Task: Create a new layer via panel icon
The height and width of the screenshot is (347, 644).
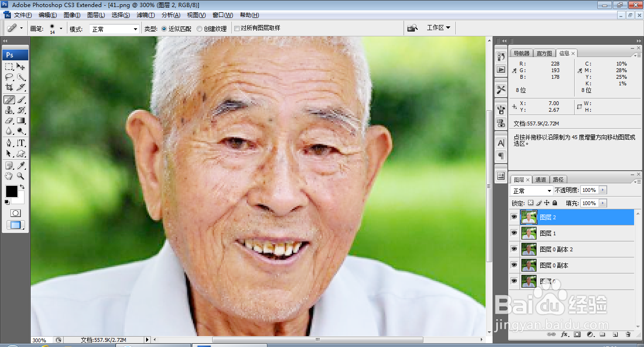Action: [x=615, y=334]
